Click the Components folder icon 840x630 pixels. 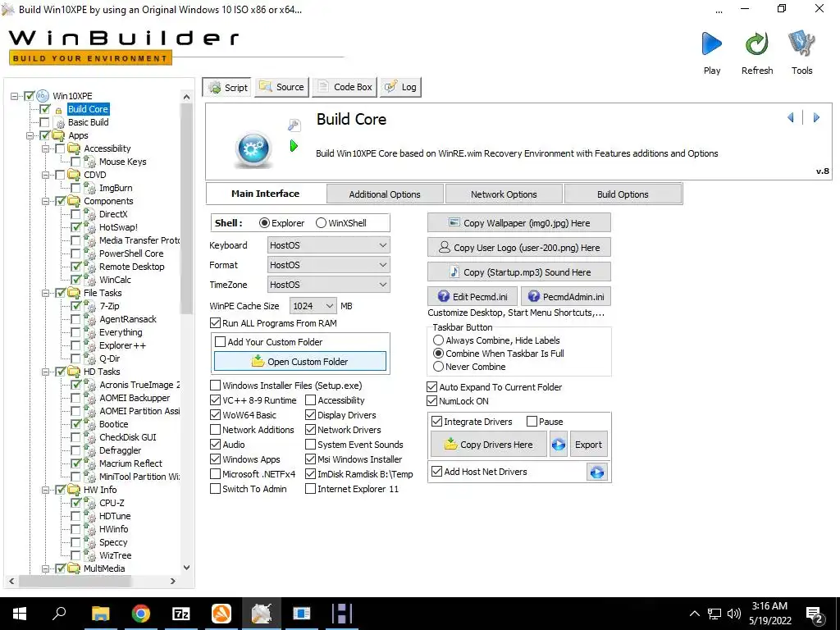click(74, 201)
